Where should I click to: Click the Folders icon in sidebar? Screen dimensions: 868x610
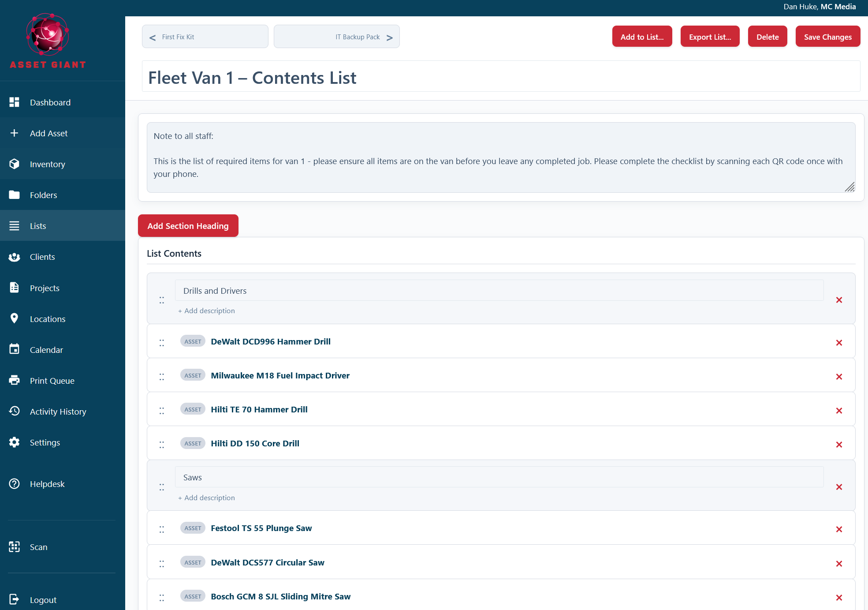click(14, 195)
